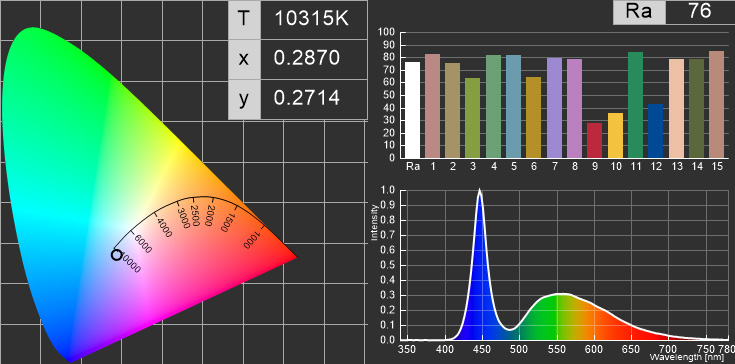Image resolution: width=735 pixels, height=364 pixels.
Task: Click the Ra label above the bar chart
Action: coord(639,12)
